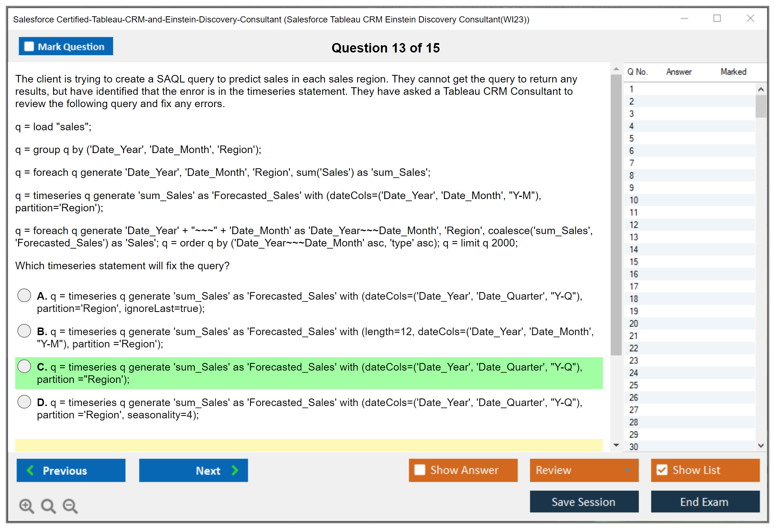Jump to question 20 in the list
Image resolution: width=778 pixels, height=532 pixels.
tap(634, 323)
